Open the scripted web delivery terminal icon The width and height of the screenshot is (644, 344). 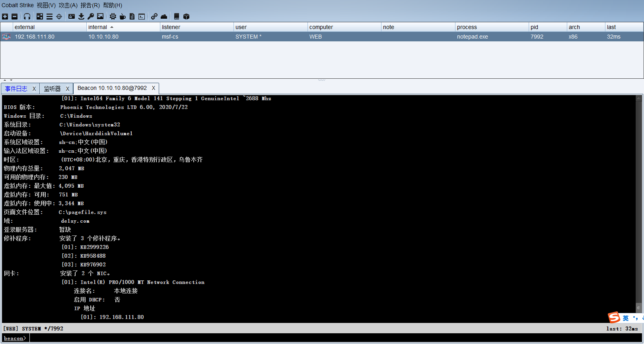tap(142, 16)
